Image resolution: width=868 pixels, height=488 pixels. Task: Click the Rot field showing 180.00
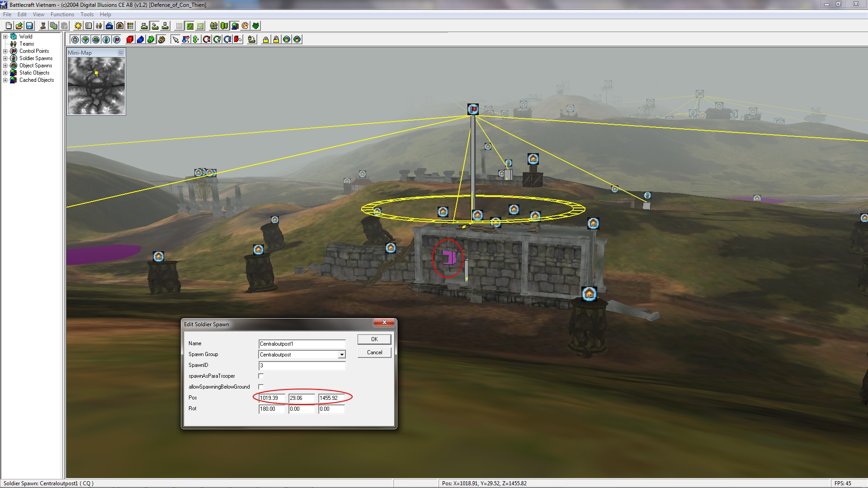tap(272, 409)
